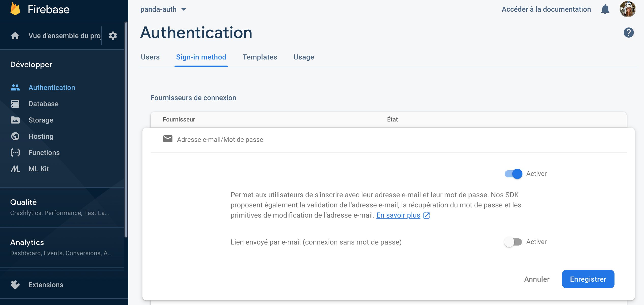Open the Storage section
This screenshot has width=644, height=305.
coord(41,120)
